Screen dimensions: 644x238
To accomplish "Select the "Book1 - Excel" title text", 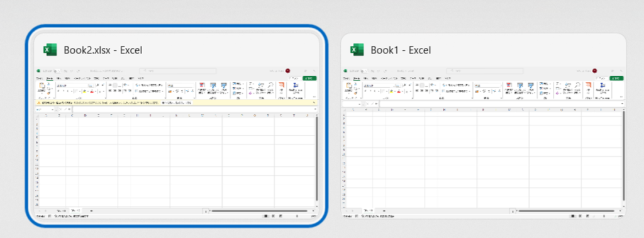I will click(401, 50).
